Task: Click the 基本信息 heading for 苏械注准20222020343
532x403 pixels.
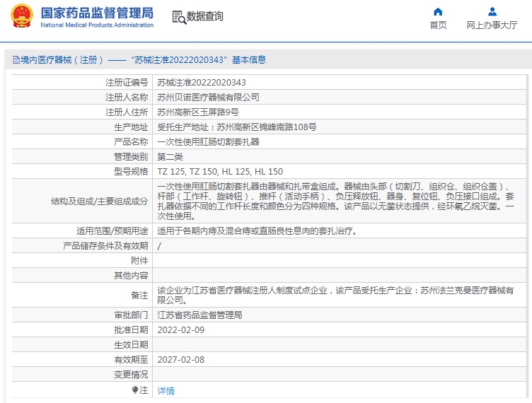Action: [x=249, y=60]
